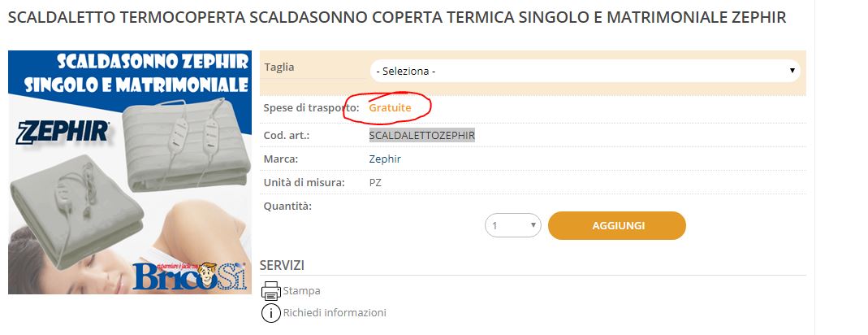Open the Stampa print link
Image resolution: width=868 pixels, height=335 pixels.
click(301, 290)
